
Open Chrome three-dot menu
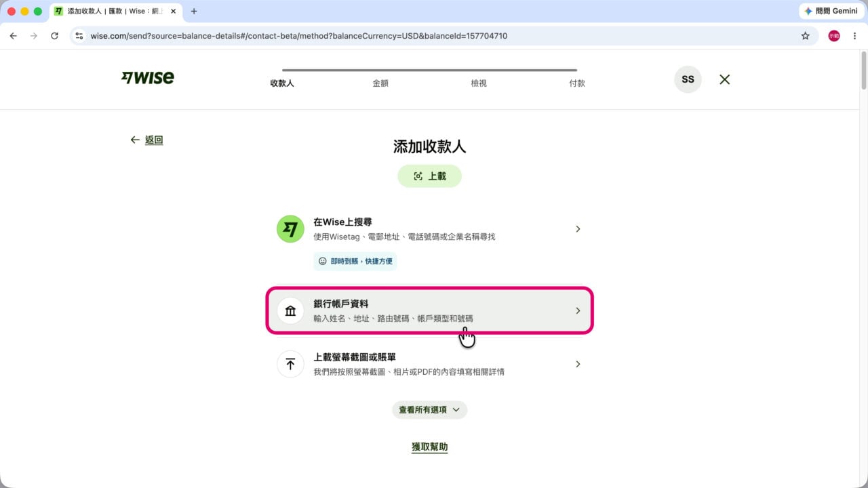[854, 36]
